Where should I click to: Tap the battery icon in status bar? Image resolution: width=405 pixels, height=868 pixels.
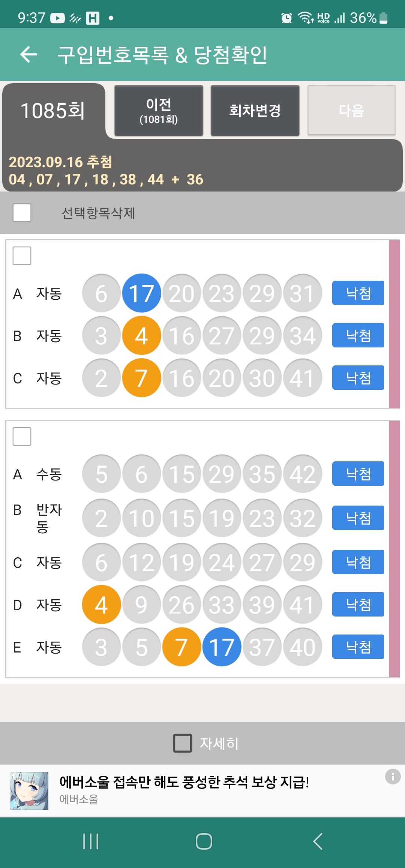(383, 18)
